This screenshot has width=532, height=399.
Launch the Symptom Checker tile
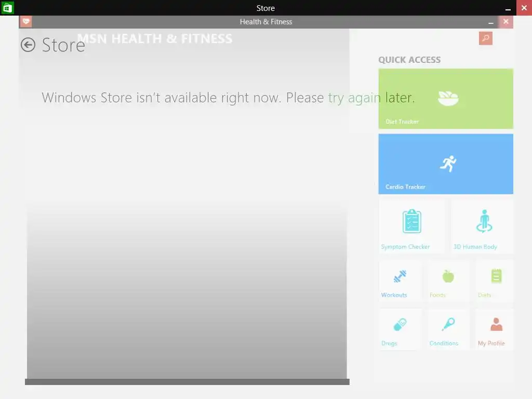411,227
